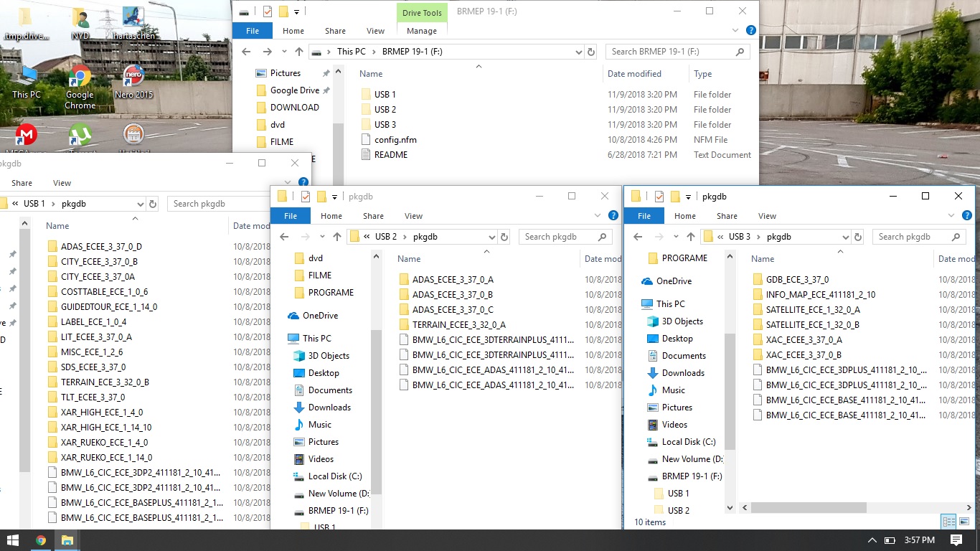Sort USB 3 files by Name column
This screenshot has width=980, height=551.
pos(763,259)
